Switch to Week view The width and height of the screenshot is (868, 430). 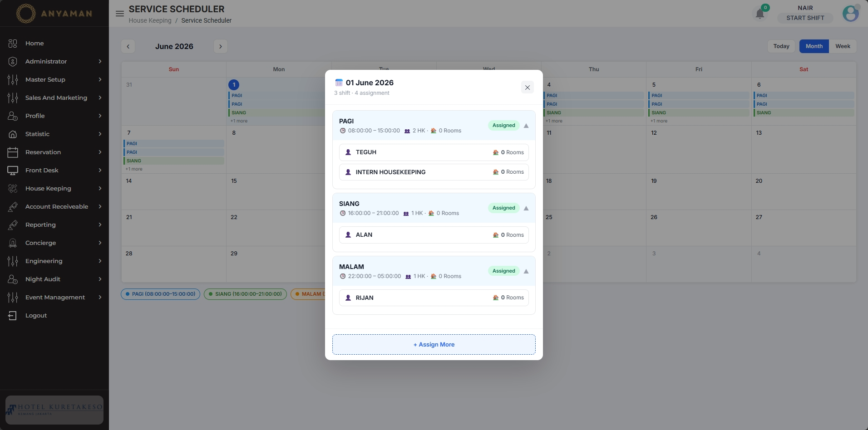tap(843, 46)
